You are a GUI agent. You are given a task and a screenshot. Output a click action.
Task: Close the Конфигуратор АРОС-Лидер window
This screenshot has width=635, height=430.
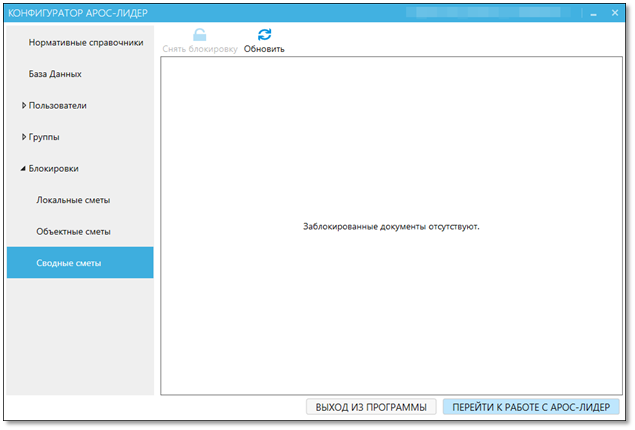click(615, 13)
